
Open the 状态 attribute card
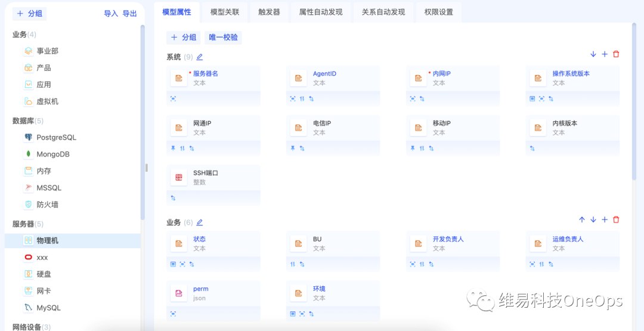[x=213, y=251]
